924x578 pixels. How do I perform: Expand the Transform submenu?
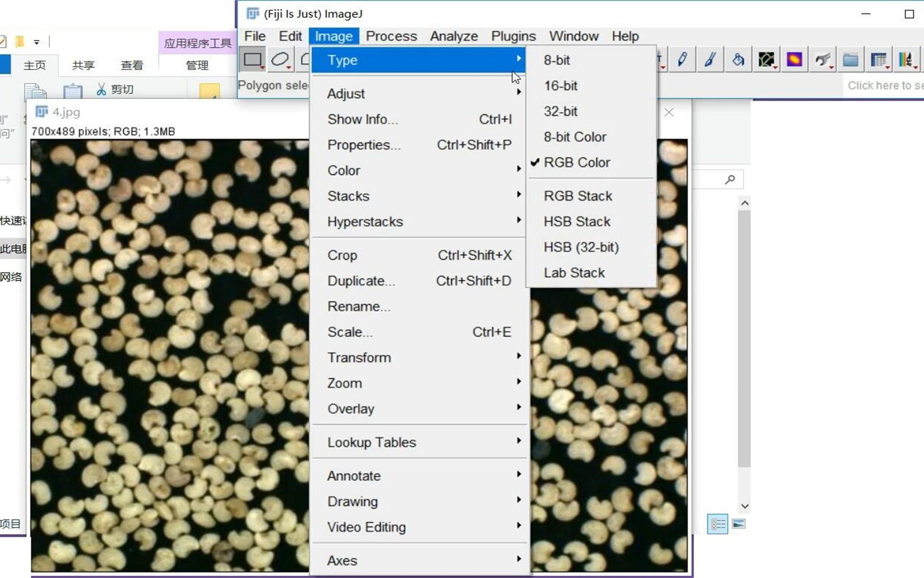[359, 357]
